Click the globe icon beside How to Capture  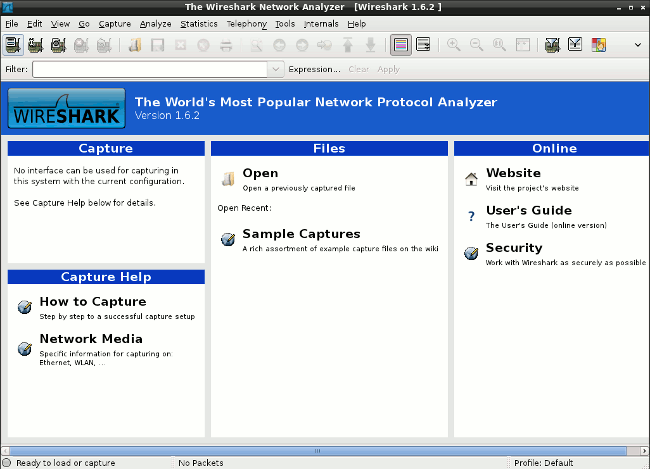(x=25, y=307)
